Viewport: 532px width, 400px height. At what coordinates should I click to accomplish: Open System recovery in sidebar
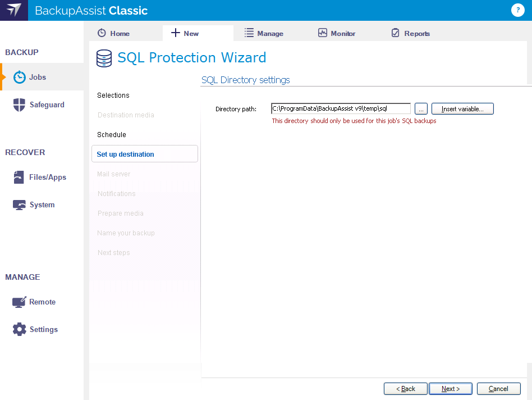(42, 204)
